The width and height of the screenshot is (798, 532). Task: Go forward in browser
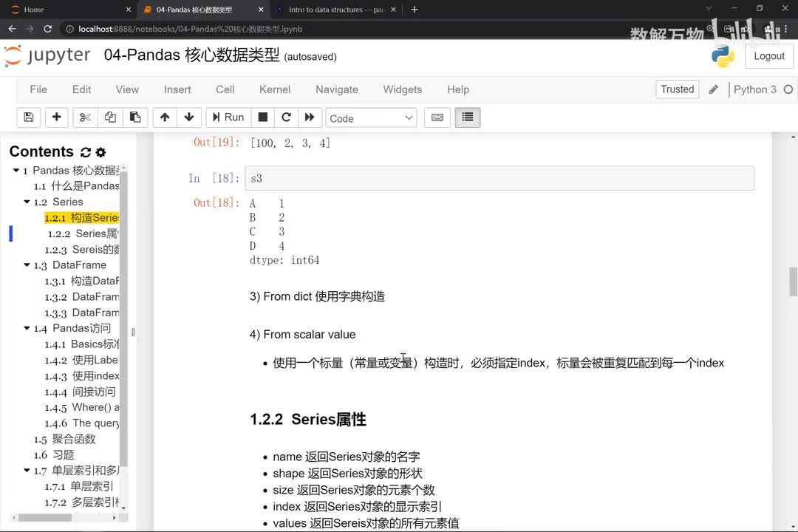[30, 29]
